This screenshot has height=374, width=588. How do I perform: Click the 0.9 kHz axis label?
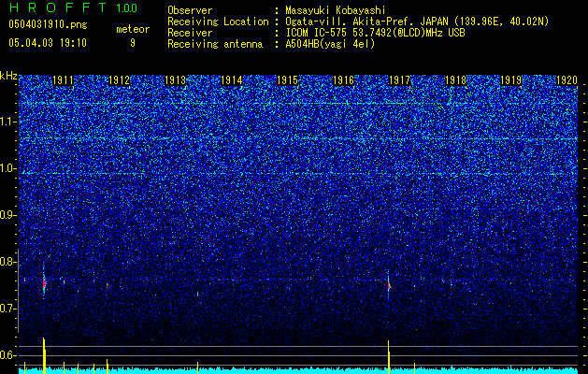pyautogui.click(x=8, y=215)
